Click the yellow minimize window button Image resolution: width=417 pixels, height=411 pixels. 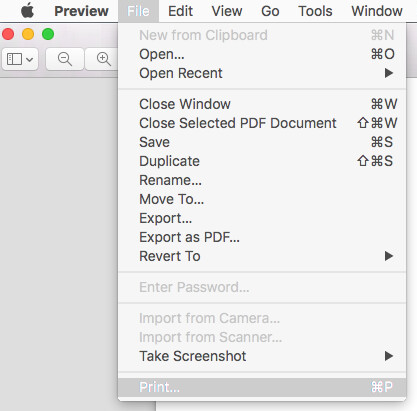click(28, 34)
